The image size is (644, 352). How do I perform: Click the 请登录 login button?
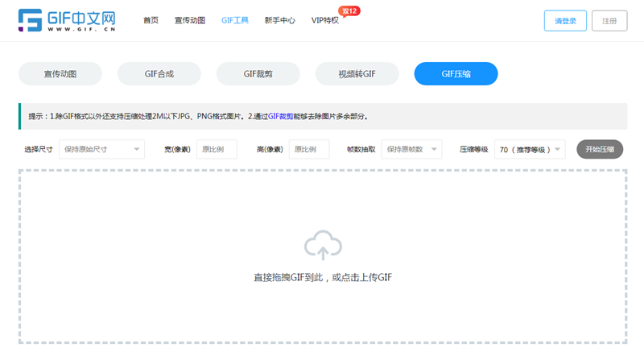(x=565, y=20)
